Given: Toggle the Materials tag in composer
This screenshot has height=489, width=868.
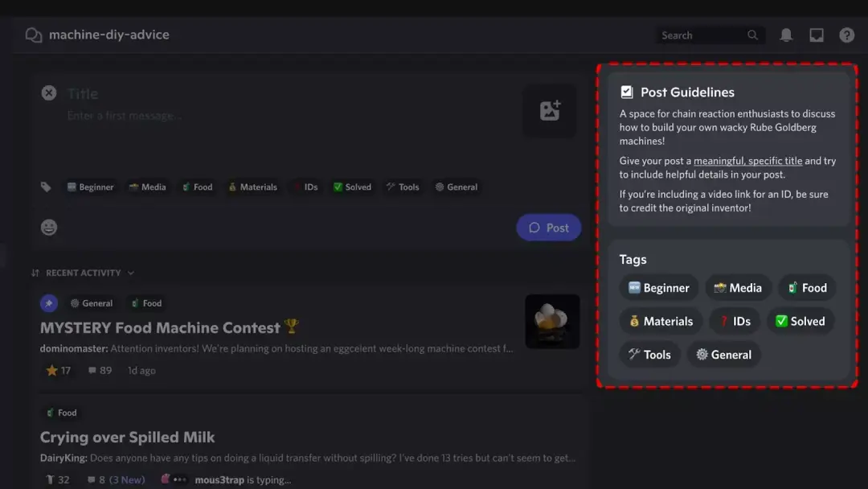Looking at the screenshot, I should pos(253,187).
